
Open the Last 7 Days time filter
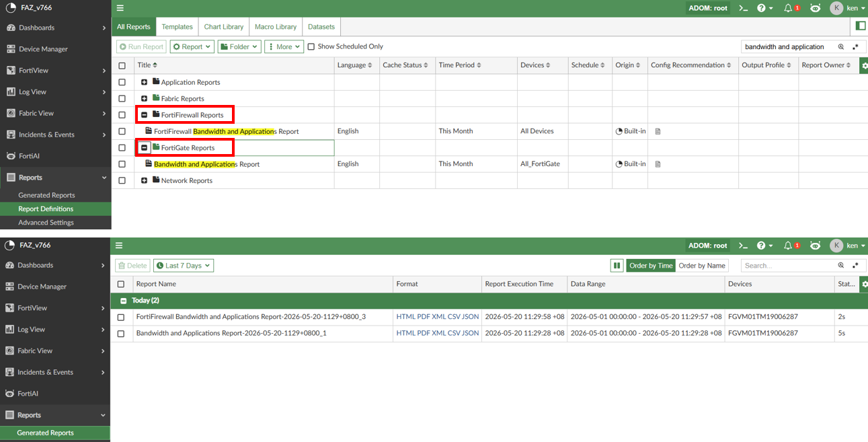point(184,266)
